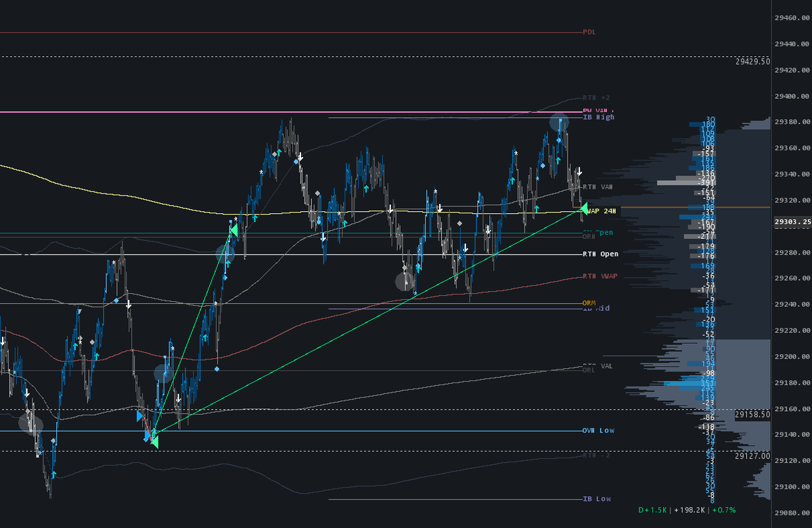This screenshot has height=528, width=812.
Task: Select the IB Mid level label
Action: [596, 309]
